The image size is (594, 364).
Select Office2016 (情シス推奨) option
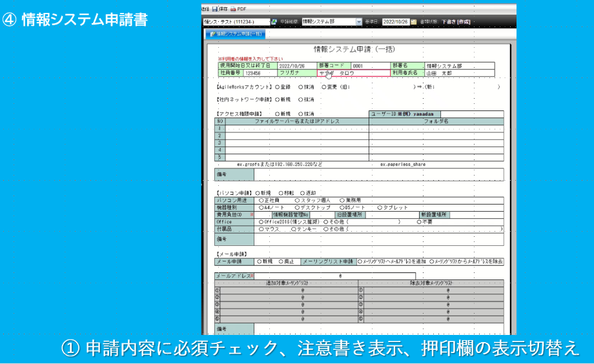pos(261,222)
